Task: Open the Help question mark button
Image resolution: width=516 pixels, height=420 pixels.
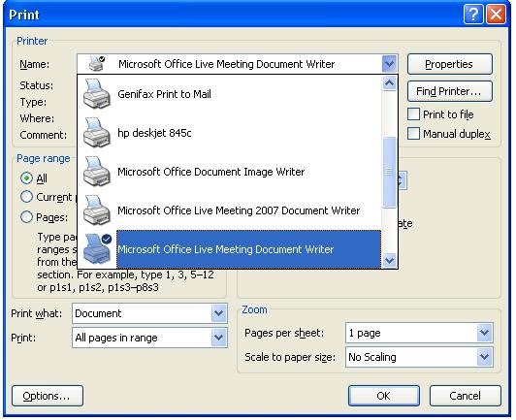Action: pos(473,15)
